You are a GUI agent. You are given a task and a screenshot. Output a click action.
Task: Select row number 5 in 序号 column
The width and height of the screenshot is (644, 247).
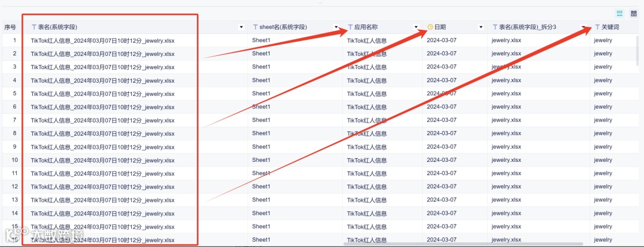15,93
